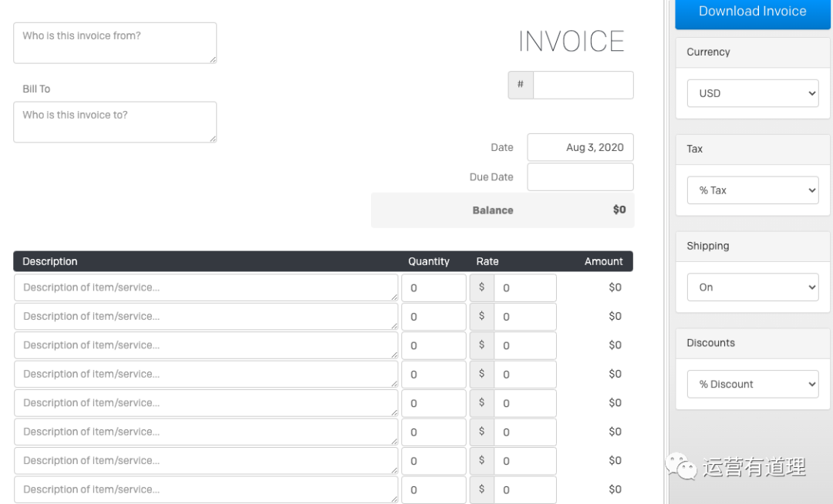Click the first row Quantity field

pos(433,287)
